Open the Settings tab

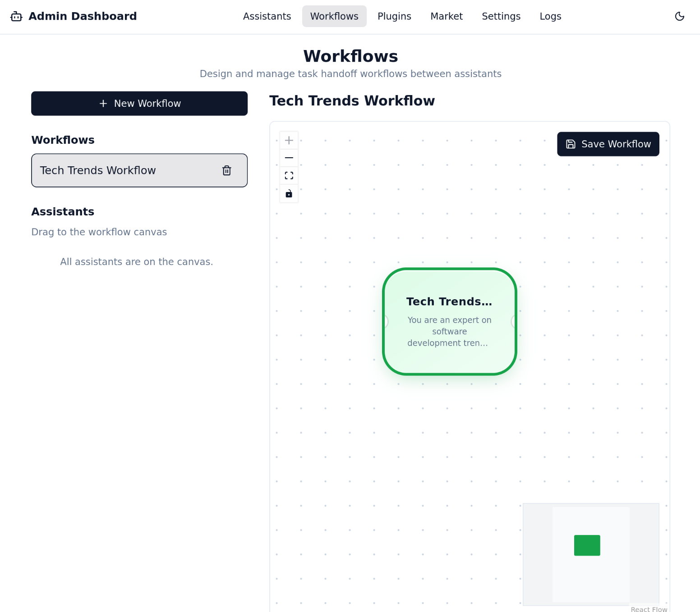point(501,17)
